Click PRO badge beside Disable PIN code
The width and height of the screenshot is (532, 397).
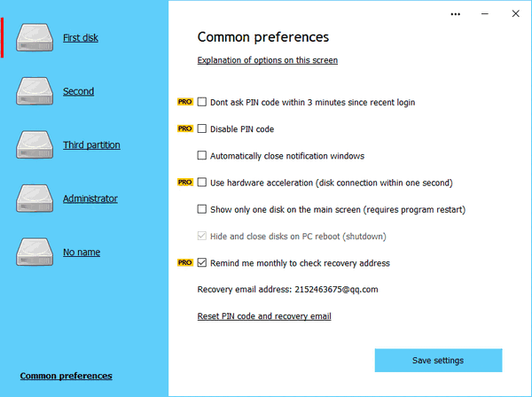click(x=184, y=128)
